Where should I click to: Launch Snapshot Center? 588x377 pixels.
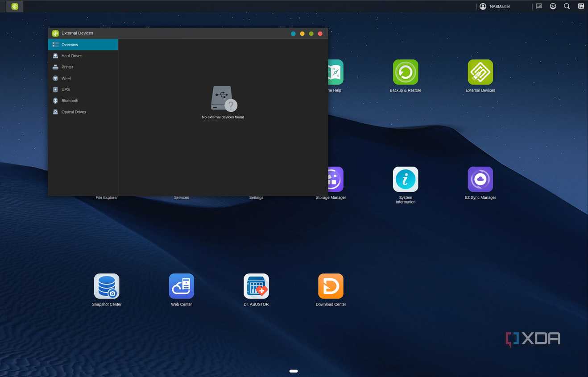(x=107, y=286)
